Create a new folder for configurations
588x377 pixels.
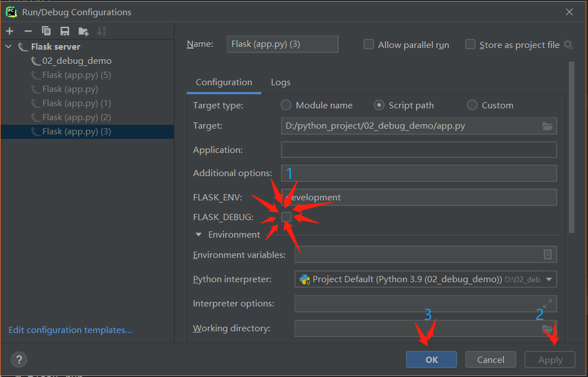tap(84, 31)
